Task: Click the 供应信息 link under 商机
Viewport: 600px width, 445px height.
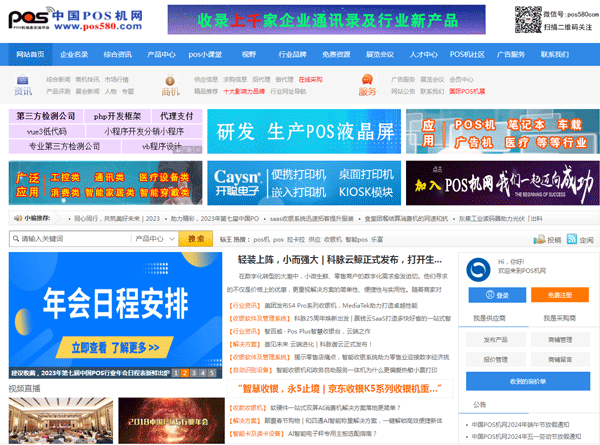Action: (206, 80)
